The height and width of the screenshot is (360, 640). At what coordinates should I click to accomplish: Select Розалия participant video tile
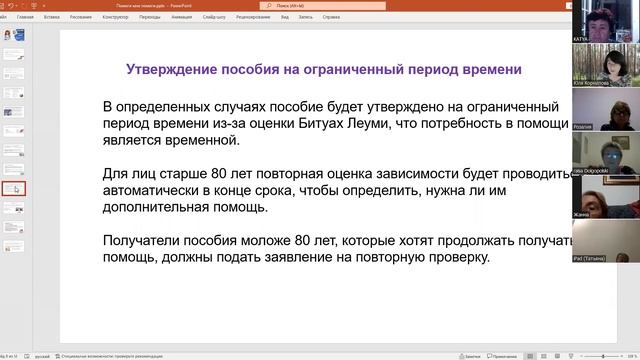(606, 109)
